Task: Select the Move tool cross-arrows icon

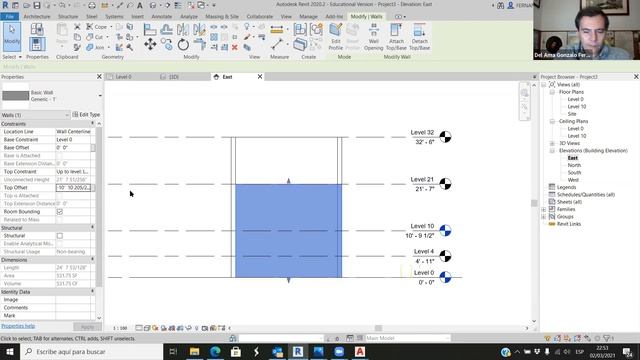Action: 150,44
